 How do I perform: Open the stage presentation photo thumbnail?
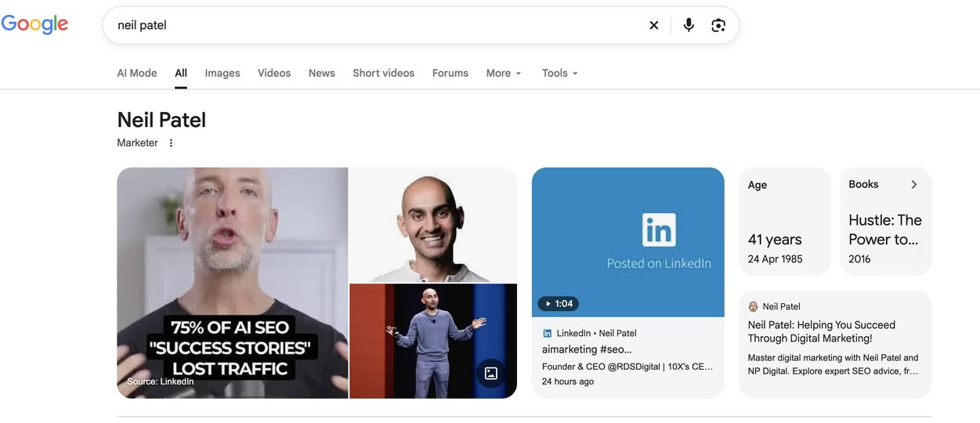pyautogui.click(x=433, y=342)
